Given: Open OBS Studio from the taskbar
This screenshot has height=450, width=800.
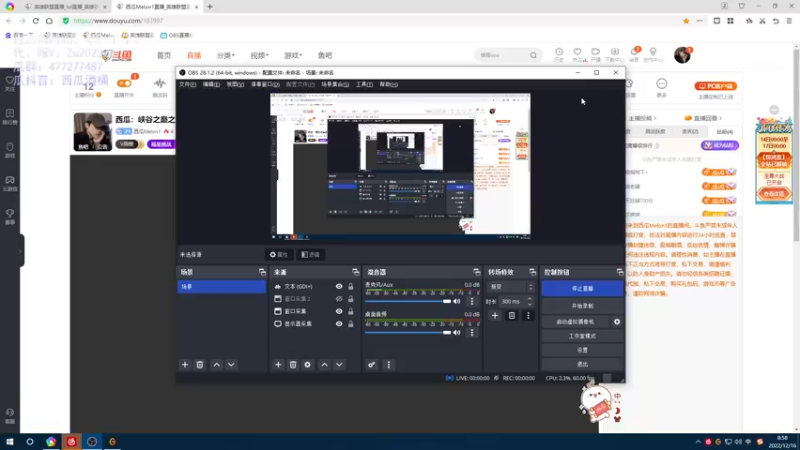Looking at the screenshot, I should pos(92,442).
